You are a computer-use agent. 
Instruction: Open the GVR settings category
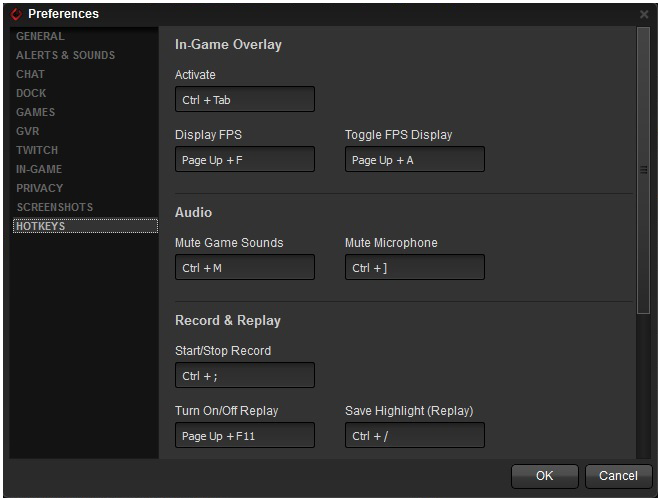point(28,131)
